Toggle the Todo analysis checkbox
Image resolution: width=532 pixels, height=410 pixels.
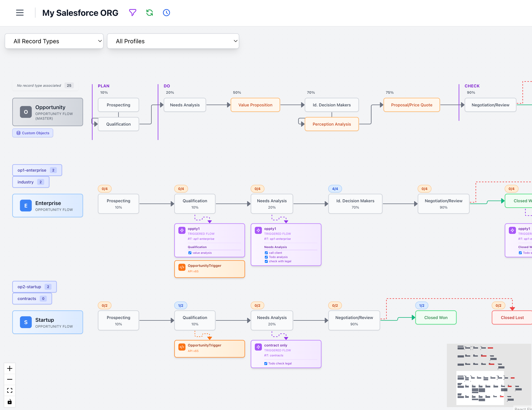point(266,257)
